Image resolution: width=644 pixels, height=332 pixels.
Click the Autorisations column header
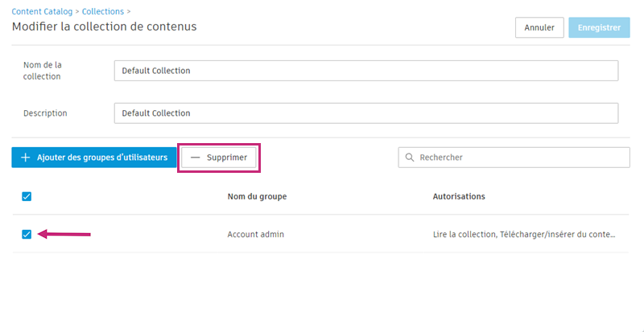click(x=459, y=197)
